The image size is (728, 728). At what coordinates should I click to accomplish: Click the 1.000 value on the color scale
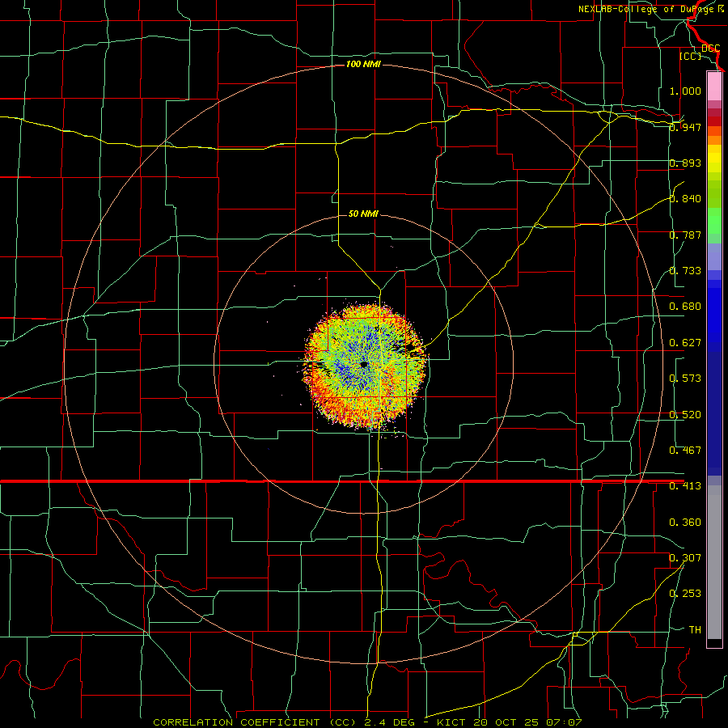coord(685,91)
